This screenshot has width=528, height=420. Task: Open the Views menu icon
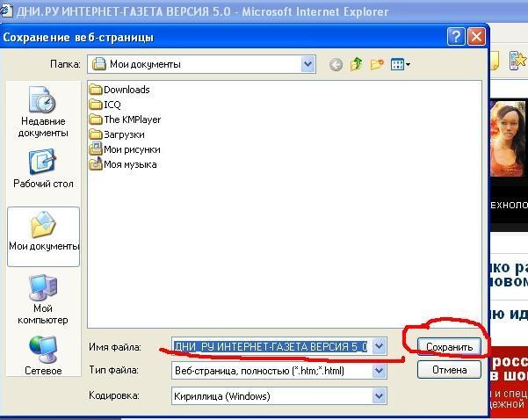tap(401, 64)
